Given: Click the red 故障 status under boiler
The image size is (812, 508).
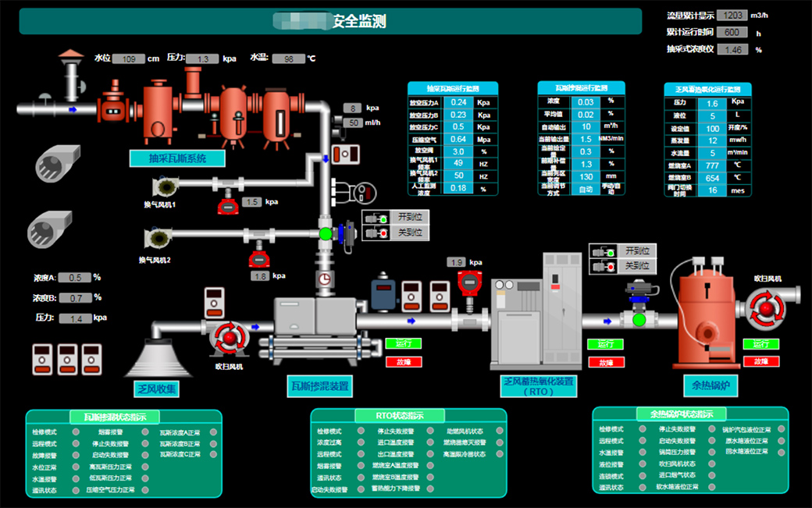Looking at the screenshot, I should [x=761, y=361].
